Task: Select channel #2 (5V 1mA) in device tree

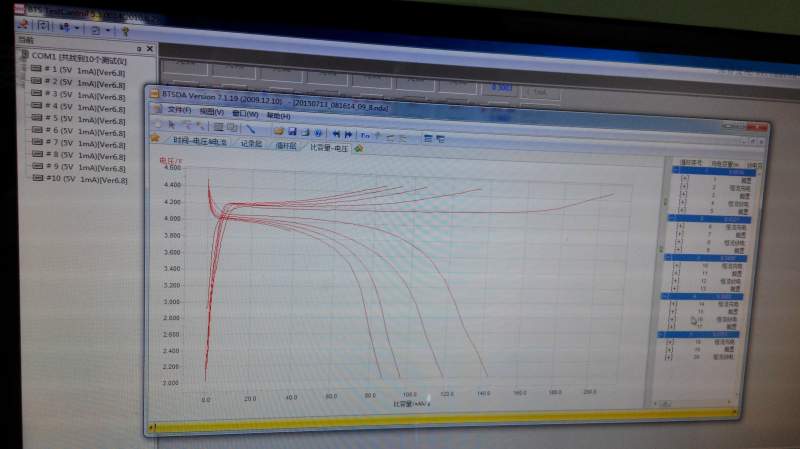Action: (x=78, y=82)
